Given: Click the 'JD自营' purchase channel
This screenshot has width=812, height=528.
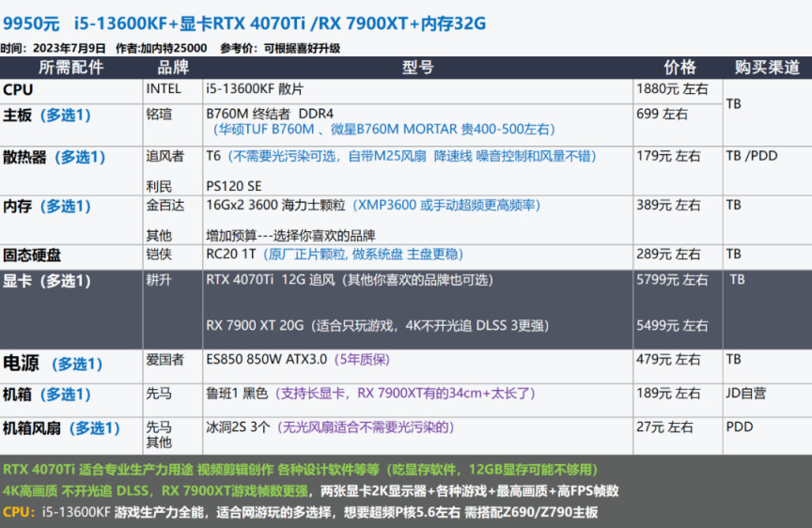Looking at the screenshot, I should point(745,394).
